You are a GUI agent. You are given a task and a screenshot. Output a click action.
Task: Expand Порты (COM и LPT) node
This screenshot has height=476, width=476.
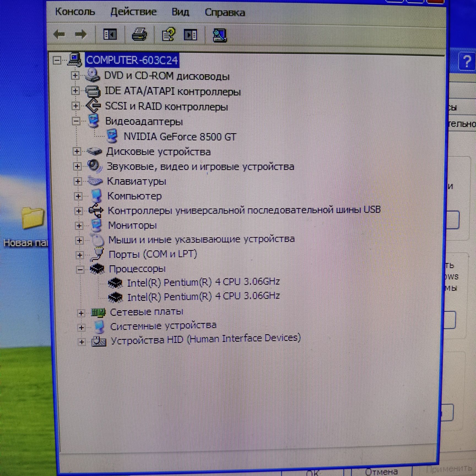[x=80, y=255]
